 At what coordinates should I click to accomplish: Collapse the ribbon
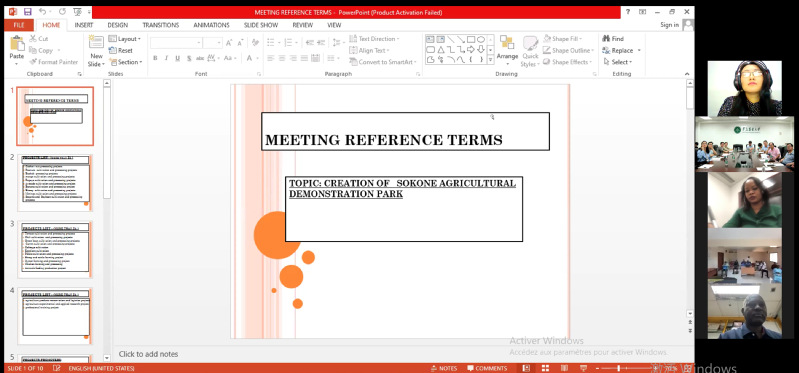(x=687, y=74)
